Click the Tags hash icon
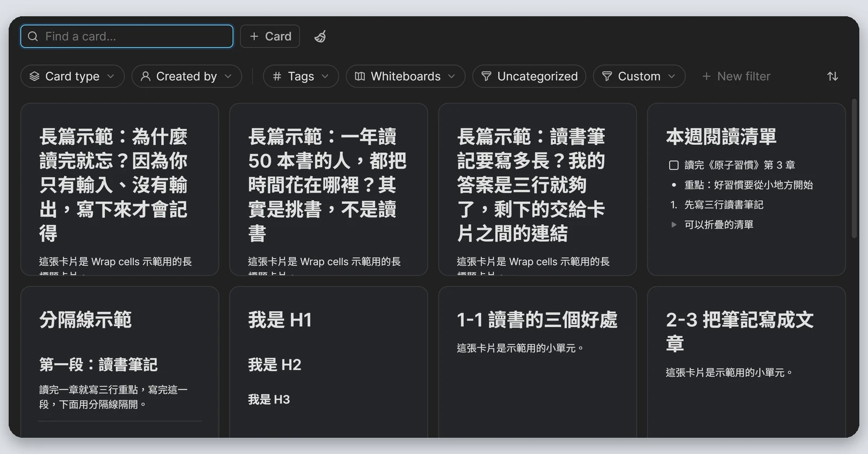 [x=277, y=76]
